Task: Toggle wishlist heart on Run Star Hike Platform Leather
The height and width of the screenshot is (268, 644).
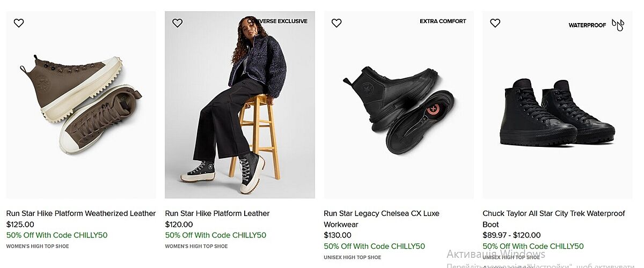Action: point(178,23)
